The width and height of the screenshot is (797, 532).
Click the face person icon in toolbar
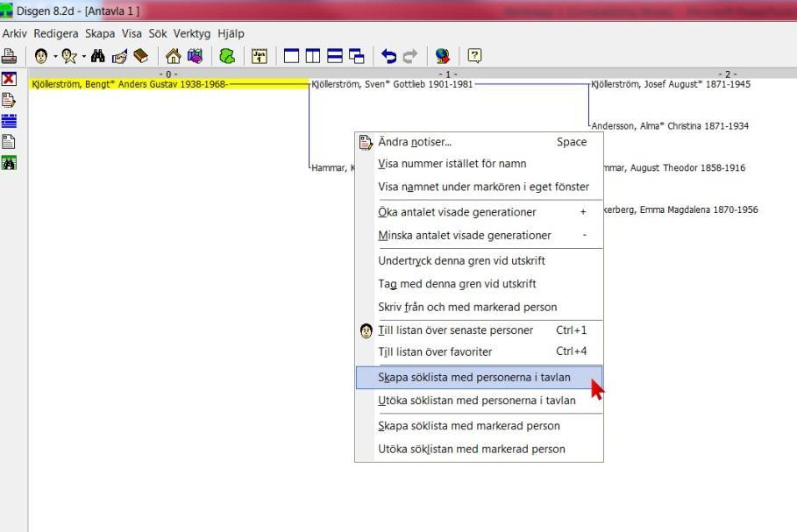[x=41, y=56]
